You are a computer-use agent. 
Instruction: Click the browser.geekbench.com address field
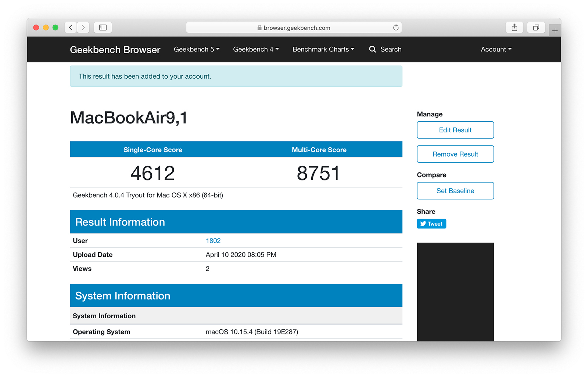tap(294, 28)
